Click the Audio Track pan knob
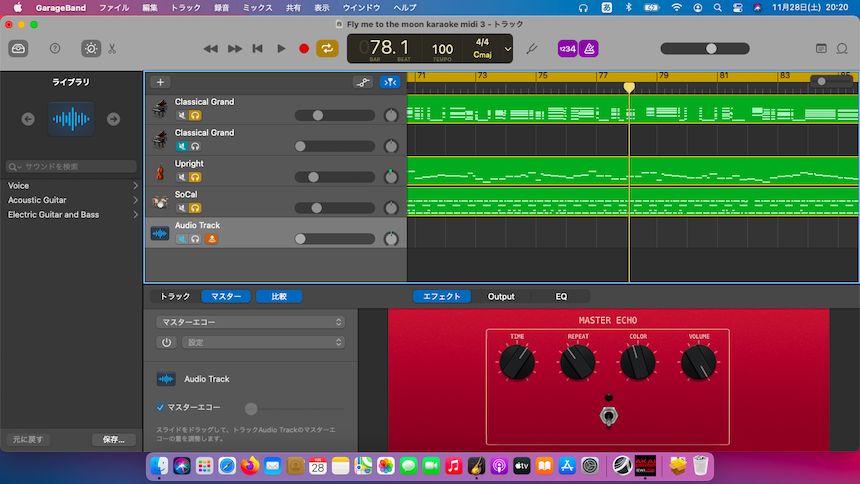This screenshot has width=860, height=484. [391, 239]
